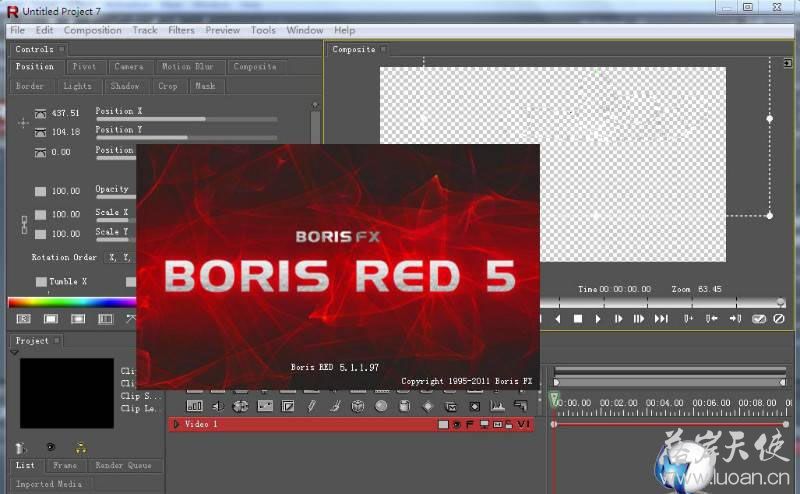The height and width of the screenshot is (494, 800).
Task: Toggle Video 1 track visibility eye
Action: coord(457,425)
